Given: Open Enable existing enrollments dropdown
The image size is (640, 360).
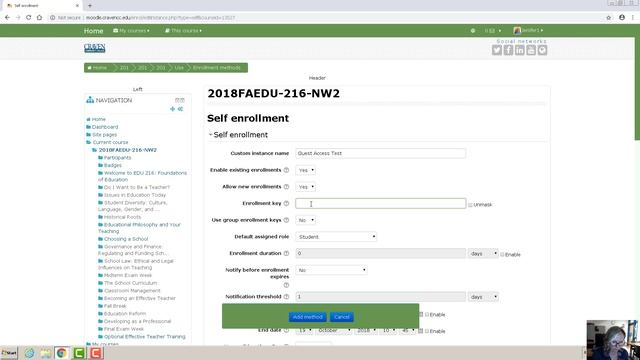Looking at the screenshot, I should pos(305,170).
